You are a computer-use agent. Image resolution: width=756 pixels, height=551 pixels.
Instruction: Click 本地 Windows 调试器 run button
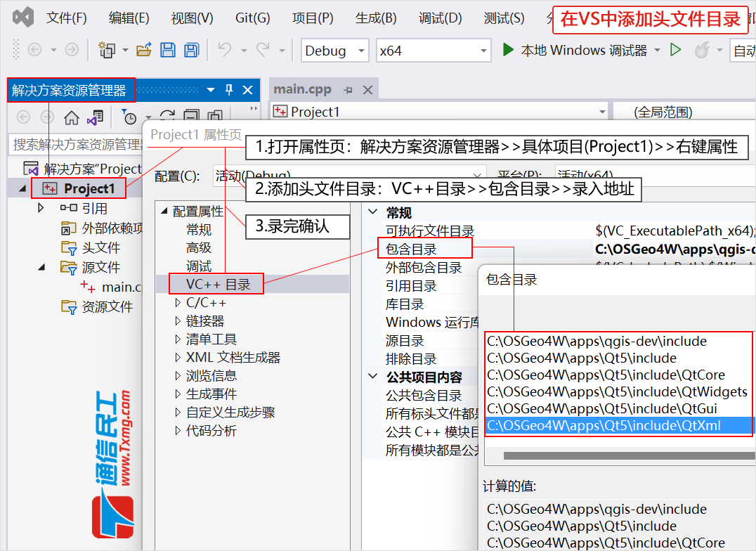575,50
